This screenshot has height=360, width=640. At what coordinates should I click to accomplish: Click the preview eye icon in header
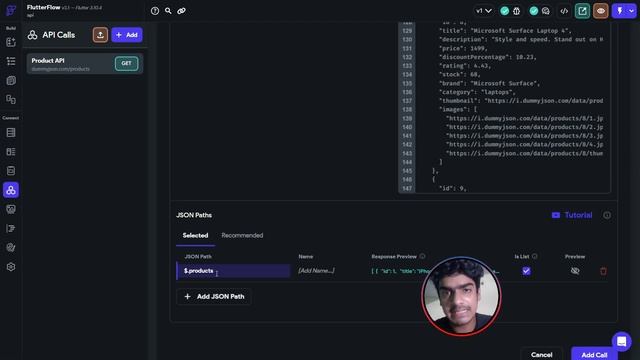pos(601,11)
